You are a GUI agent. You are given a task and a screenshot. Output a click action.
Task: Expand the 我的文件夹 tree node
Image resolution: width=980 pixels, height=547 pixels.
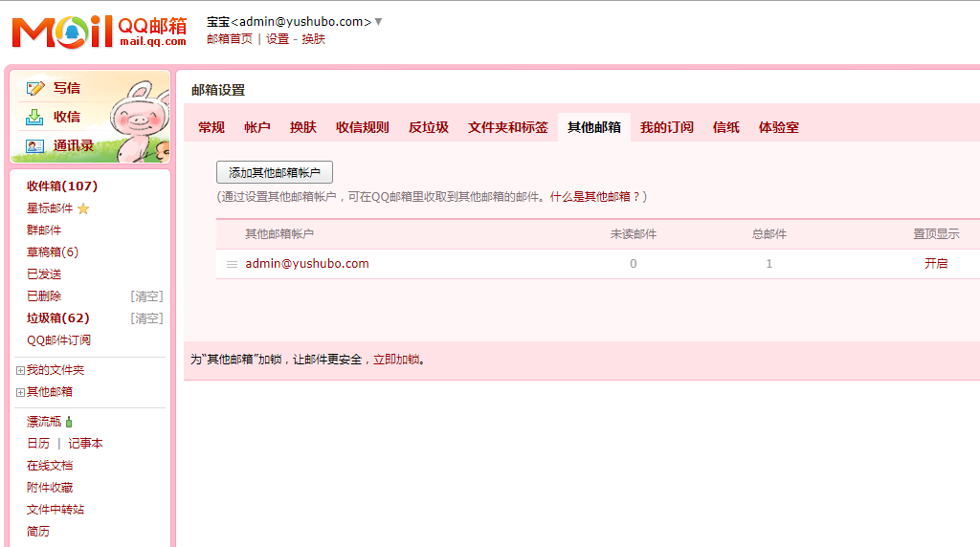[x=20, y=370]
